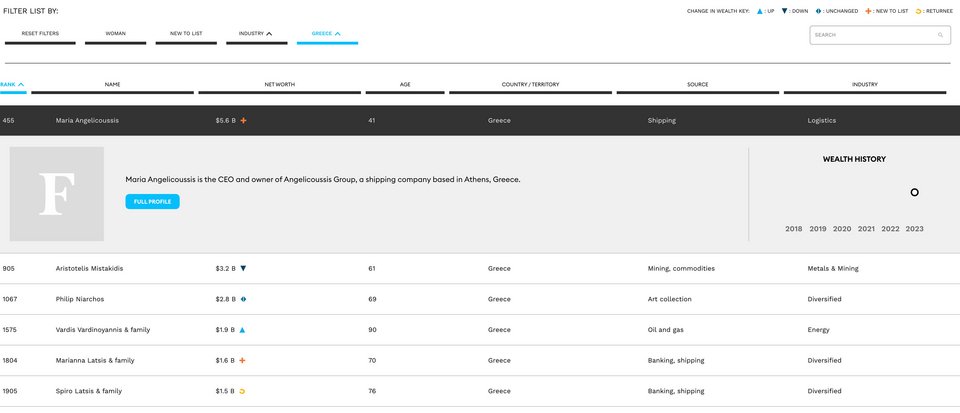The height and width of the screenshot is (413, 960).
Task: Expand the Aristotelis Mistakidis row
Action: tap(90, 268)
